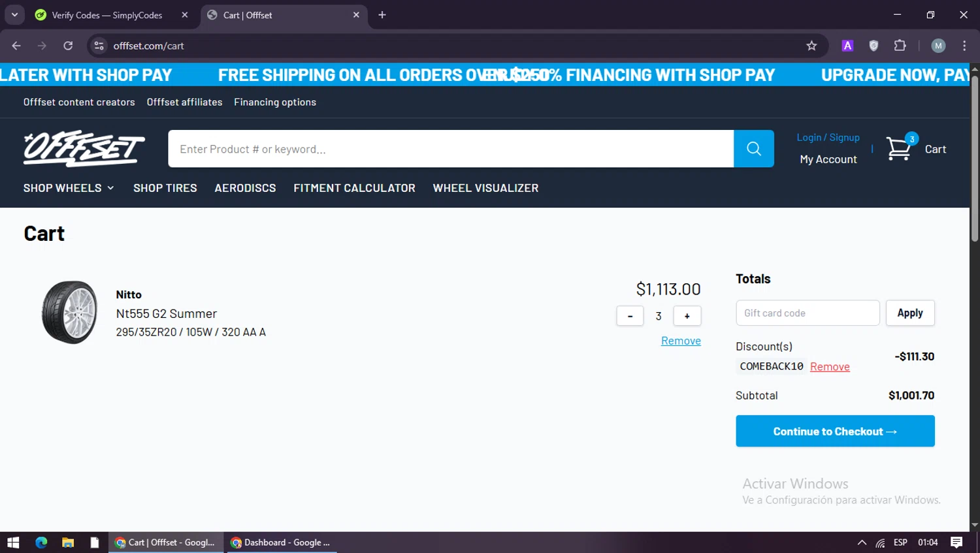This screenshot has height=553, width=980.
Task: Open a new browser tab
Action: point(382,15)
